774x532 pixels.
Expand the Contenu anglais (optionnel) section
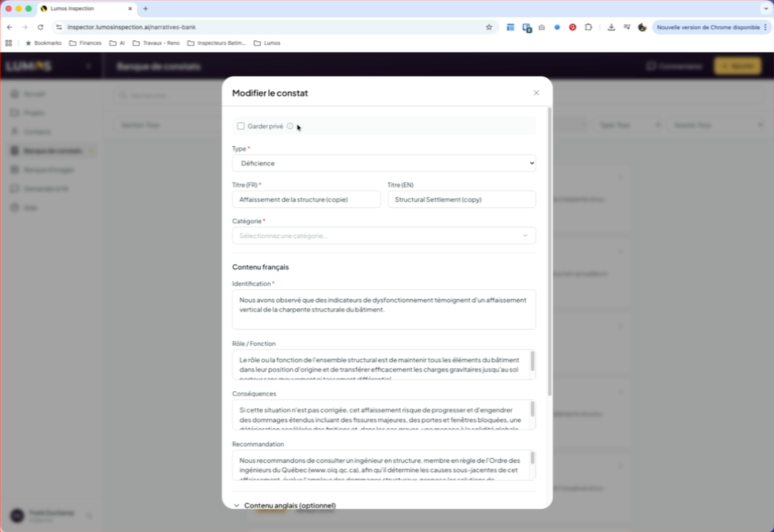pos(285,505)
